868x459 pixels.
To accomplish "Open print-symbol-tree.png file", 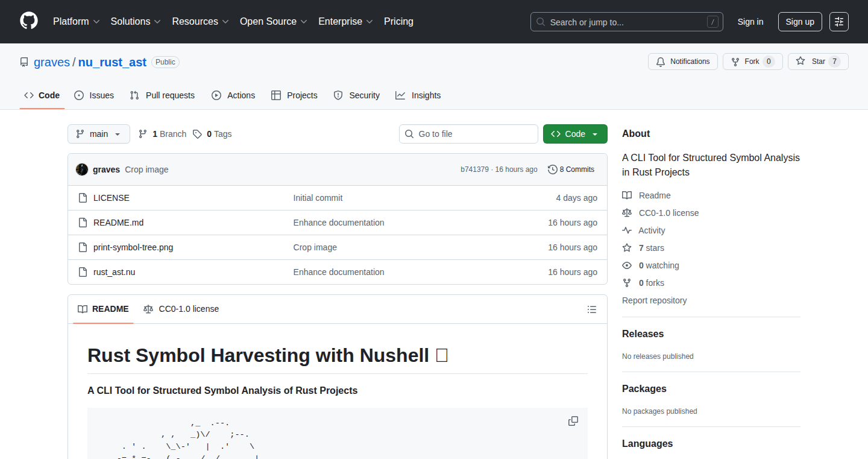I will 133,247.
